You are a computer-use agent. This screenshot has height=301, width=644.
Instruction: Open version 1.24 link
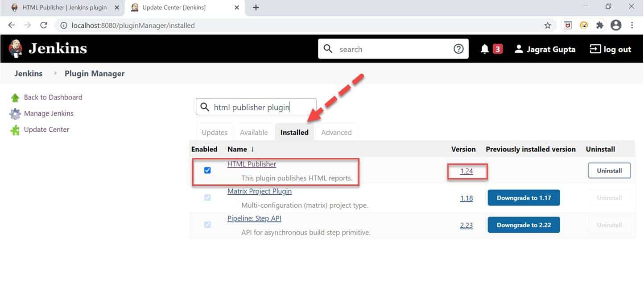pyautogui.click(x=466, y=171)
